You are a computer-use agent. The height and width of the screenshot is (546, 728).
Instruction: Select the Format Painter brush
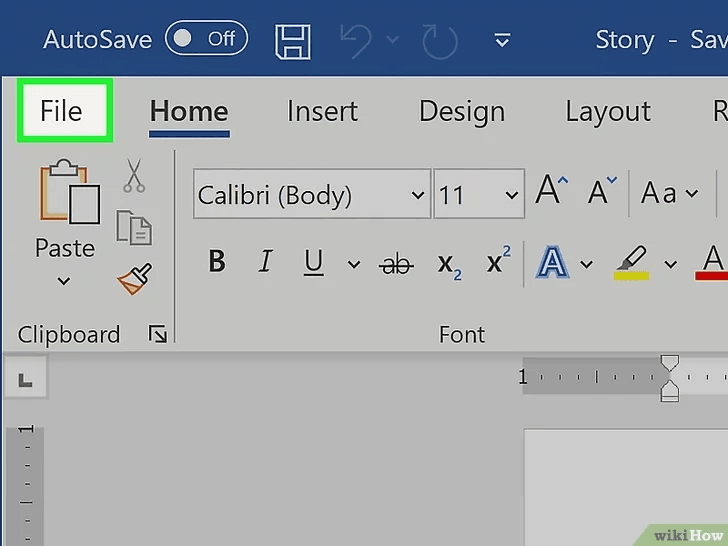pyautogui.click(x=135, y=279)
